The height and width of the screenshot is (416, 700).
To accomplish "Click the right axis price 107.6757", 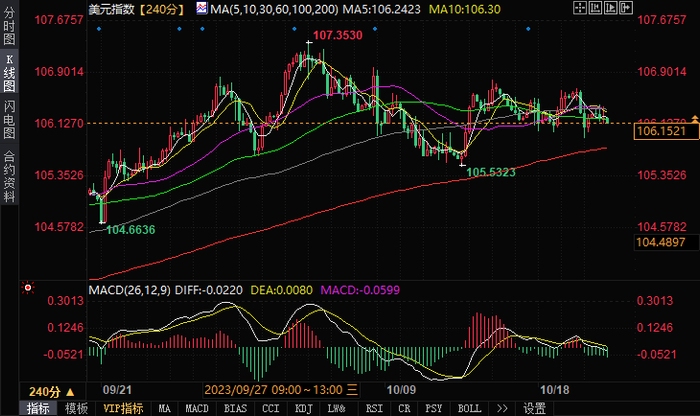I will click(662, 20).
